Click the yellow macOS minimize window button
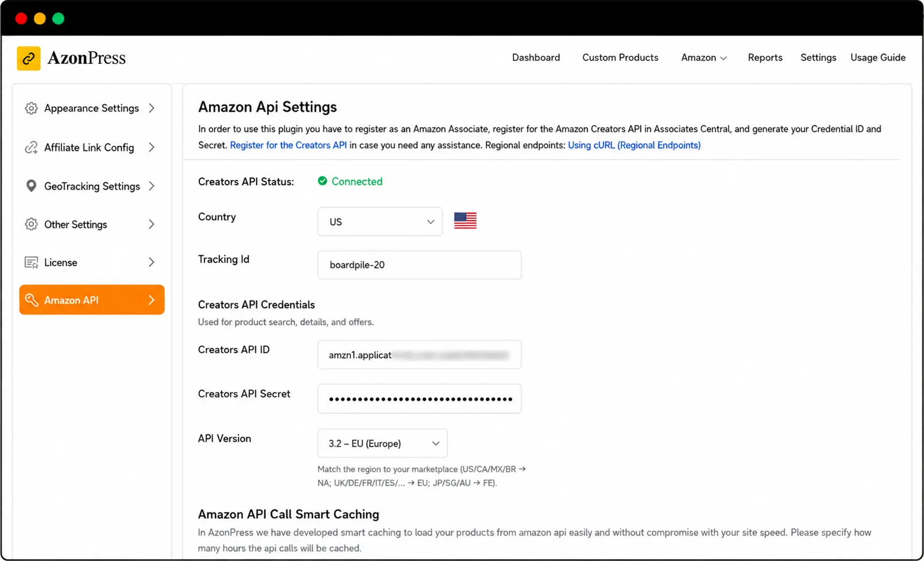Screen dimensions: 924x561 click(x=40, y=19)
